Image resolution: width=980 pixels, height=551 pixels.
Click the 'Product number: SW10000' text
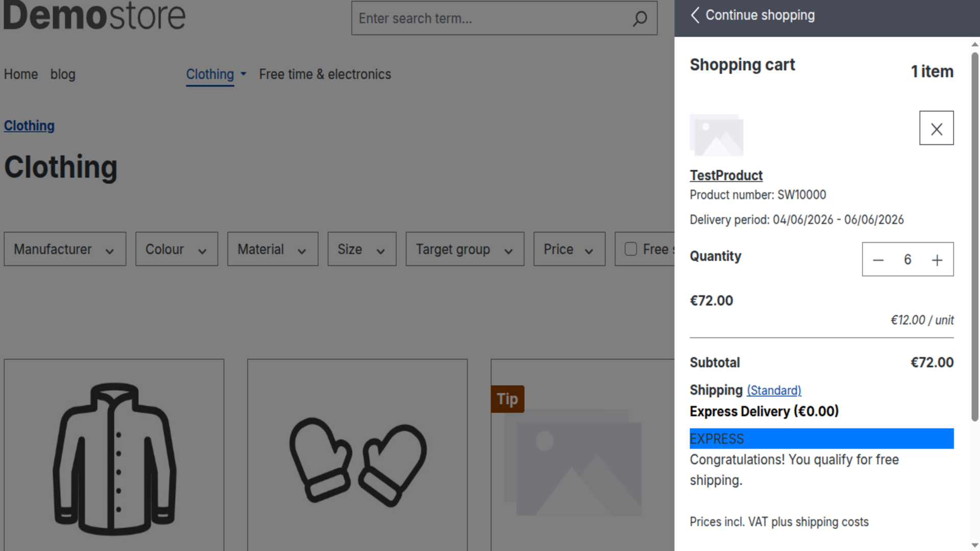tap(758, 195)
